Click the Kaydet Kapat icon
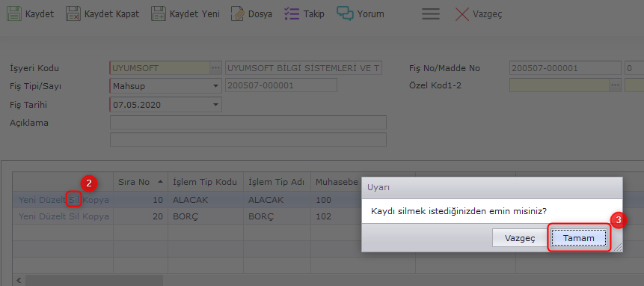The width and height of the screenshot is (644, 286). 73,13
